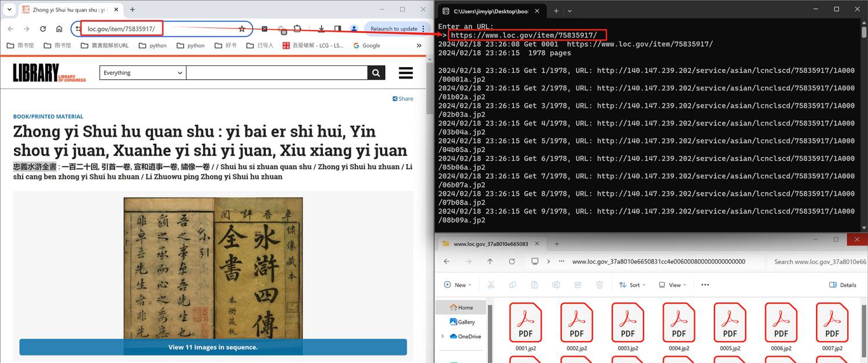This screenshot has width=868, height=363.
Task: Click the View 11 images in sequence button
Action: click(213, 347)
